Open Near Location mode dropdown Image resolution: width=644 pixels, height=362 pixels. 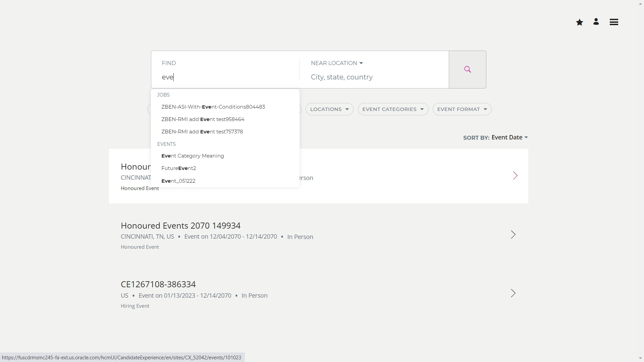[x=337, y=63]
